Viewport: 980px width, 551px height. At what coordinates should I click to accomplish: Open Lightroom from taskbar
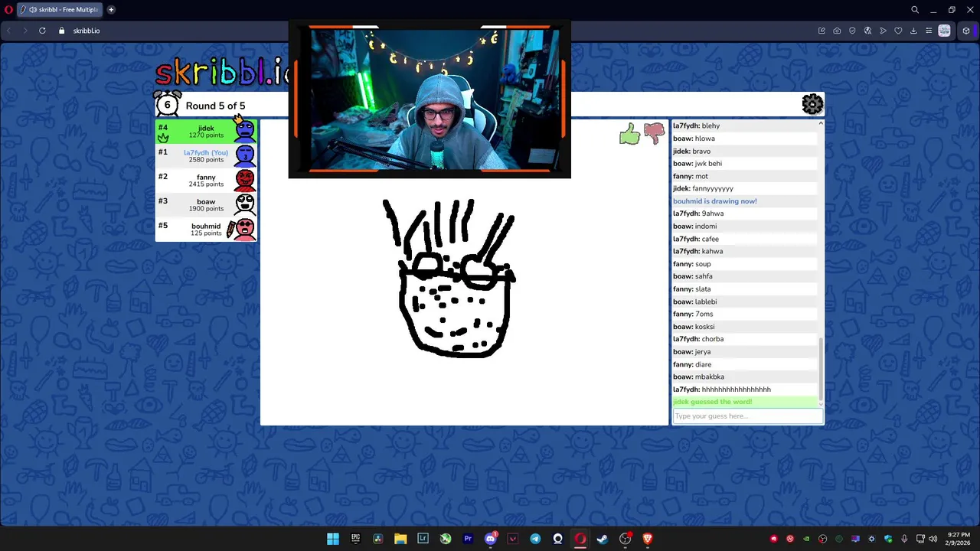click(423, 539)
